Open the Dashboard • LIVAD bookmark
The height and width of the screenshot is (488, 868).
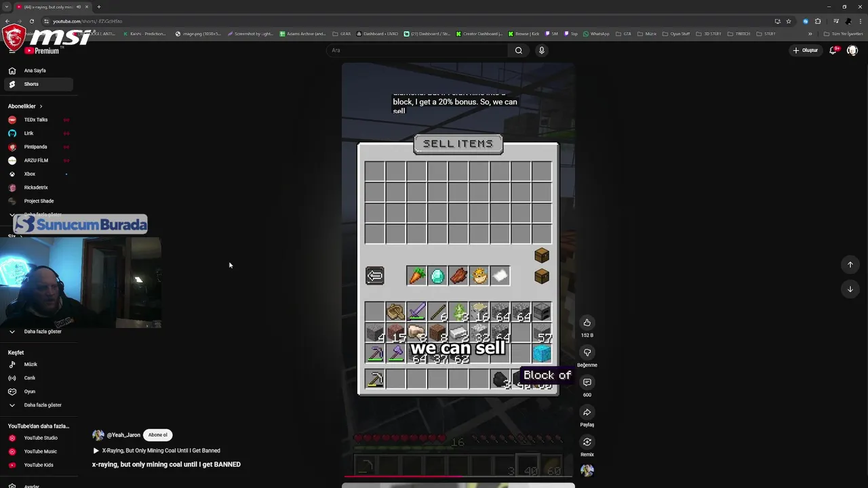(x=376, y=34)
